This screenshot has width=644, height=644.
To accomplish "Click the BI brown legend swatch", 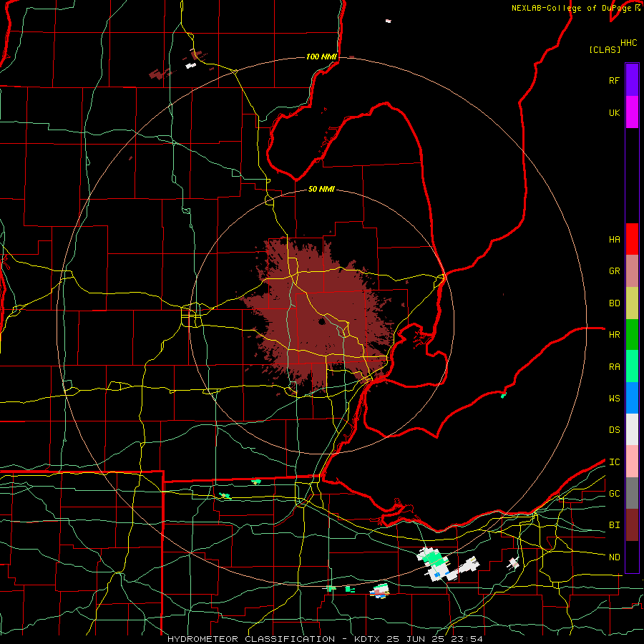I will tap(632, 525).
